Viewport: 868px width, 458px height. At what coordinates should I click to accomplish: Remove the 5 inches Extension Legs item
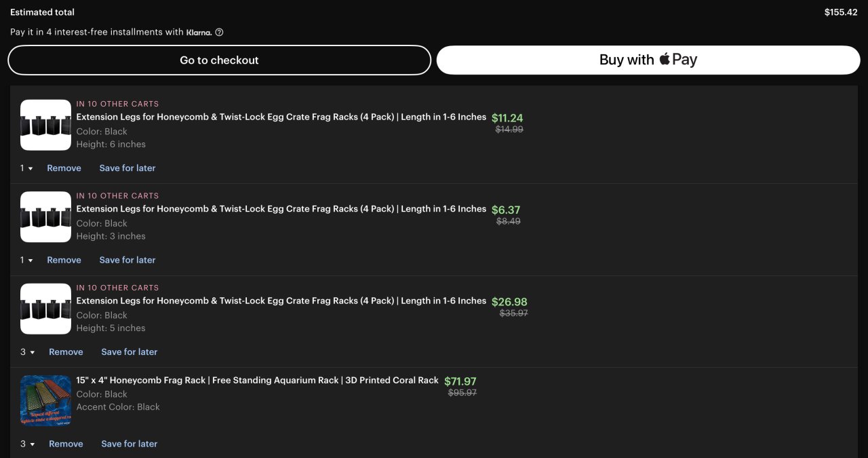pos(66,352)
